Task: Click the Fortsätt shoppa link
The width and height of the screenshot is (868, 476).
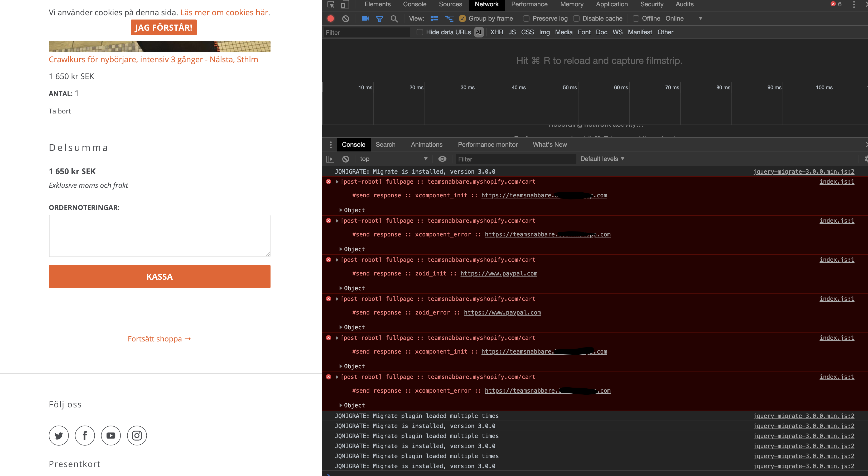Action: point(159,339)
